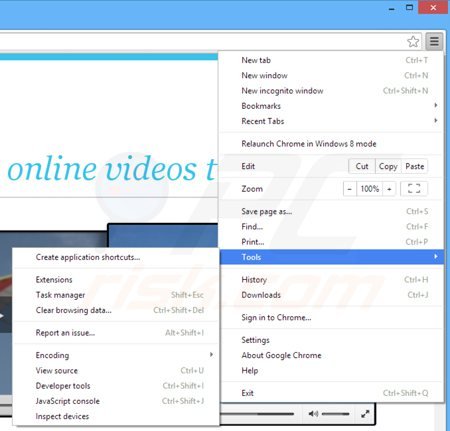Image resolution: width=450 pixels, height=431 pixels.
Task: Increase zoom with the plus button
Action: click(389, 189)
